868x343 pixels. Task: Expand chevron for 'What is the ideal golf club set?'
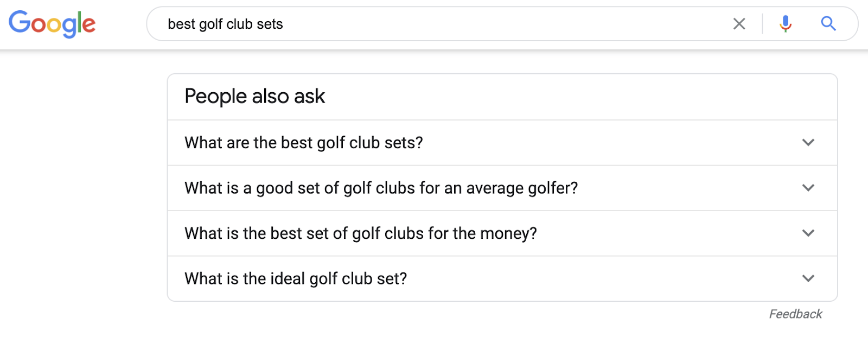click(x=808, y=278)
